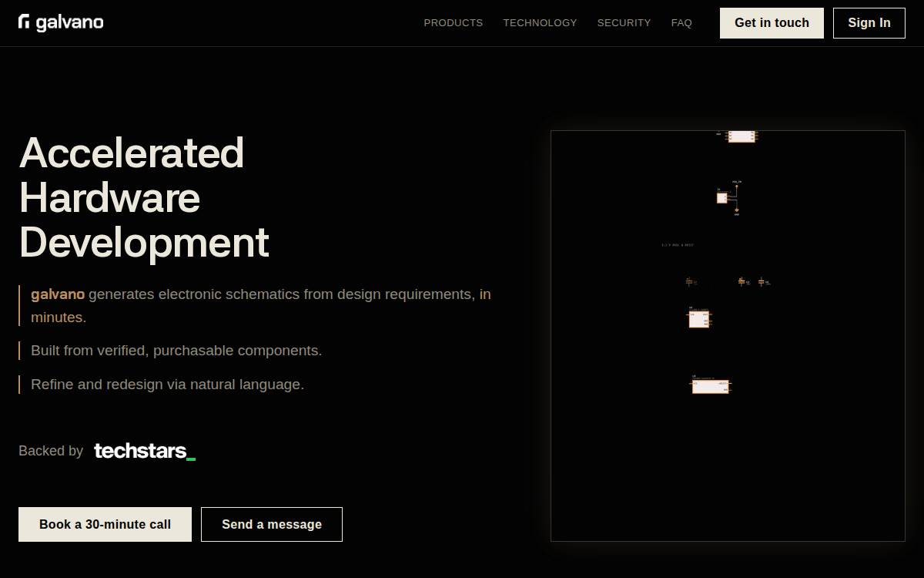Click the bold 'galvano' word in description
This screenshot has height=578, width=924.
58,294
